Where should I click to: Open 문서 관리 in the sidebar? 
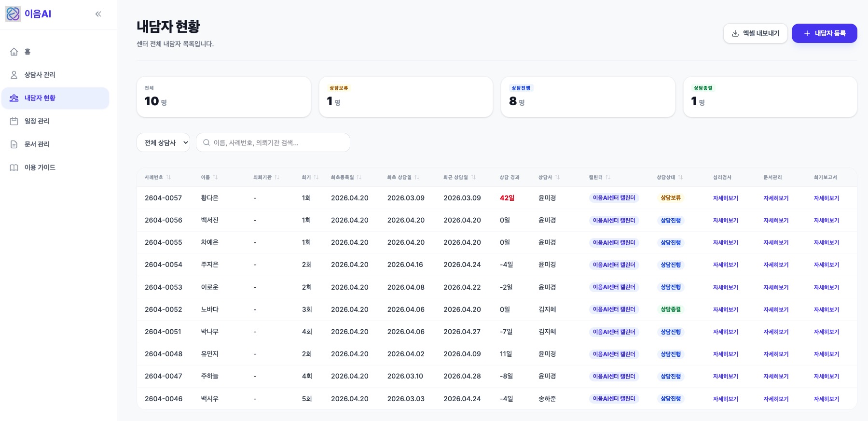(x=37, y=144)
